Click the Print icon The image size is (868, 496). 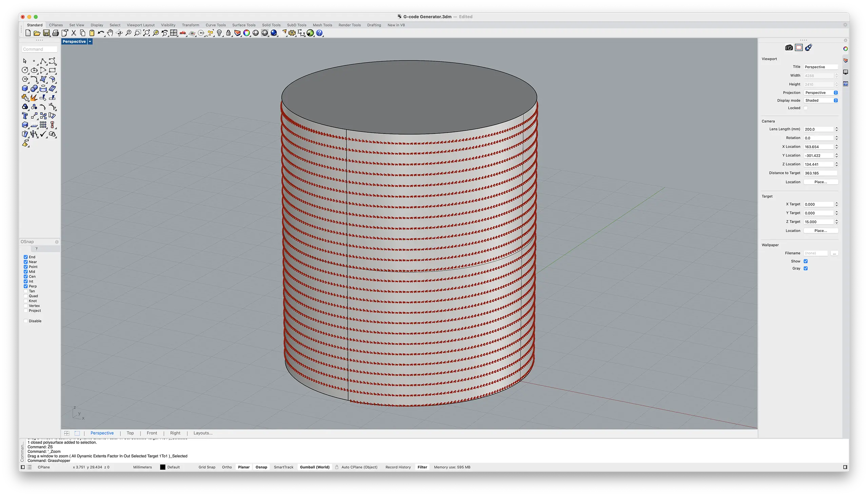(55, 33)
